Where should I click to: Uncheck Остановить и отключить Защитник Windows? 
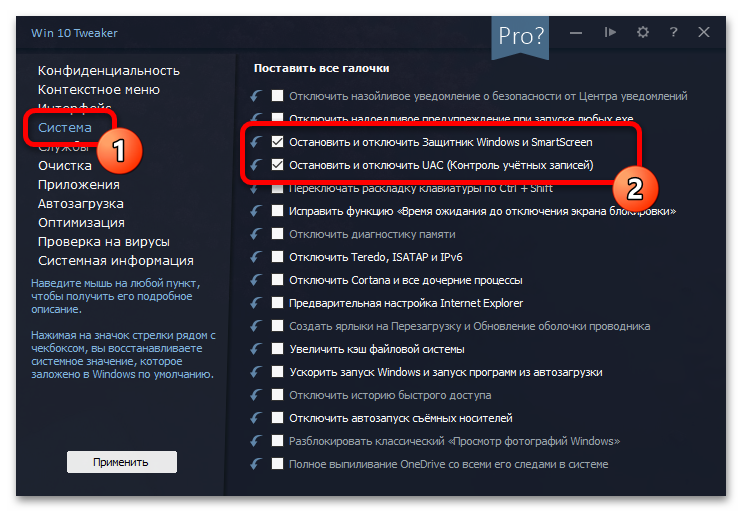(x=277, y=141)
